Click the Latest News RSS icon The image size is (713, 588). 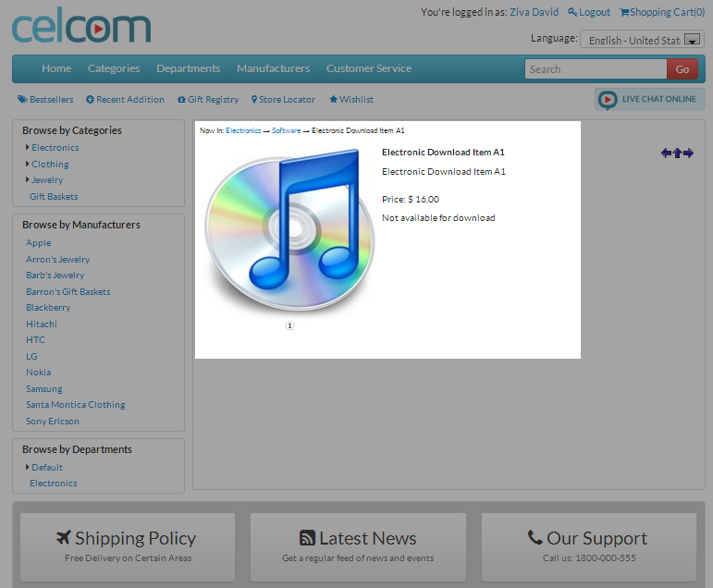pyautogui.click(x=307, y=537)
